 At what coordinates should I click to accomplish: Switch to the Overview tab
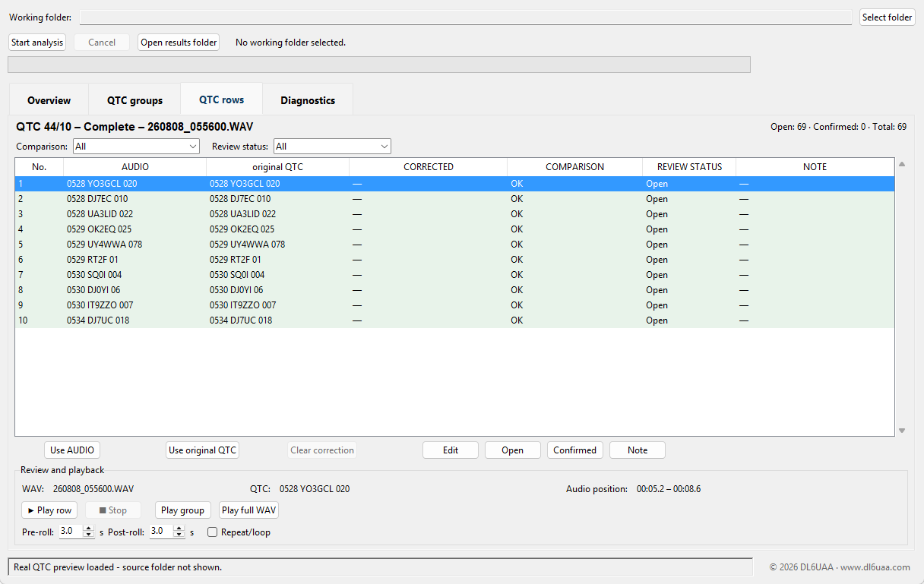click(49, 100)
